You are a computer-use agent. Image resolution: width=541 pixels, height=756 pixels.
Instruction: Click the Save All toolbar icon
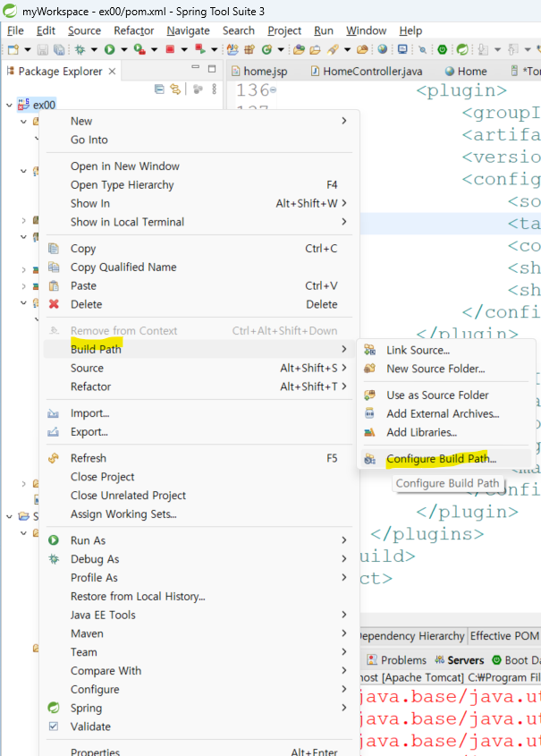coord(59,50)
